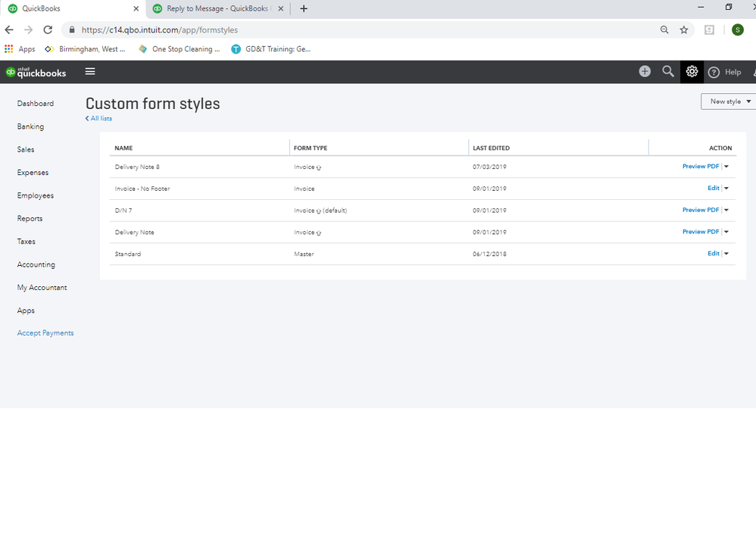Go back in browser
The height and width of the screenshot is (534, 756).
9,30
